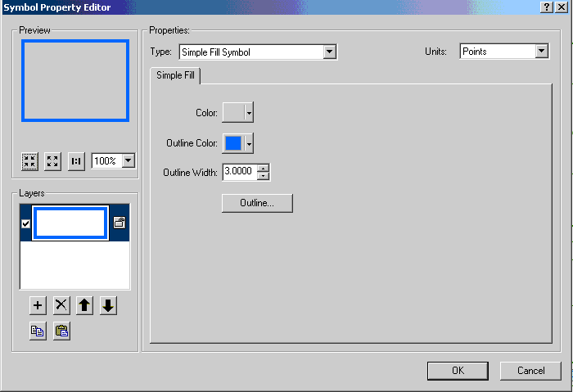Expand the fill Color picker arrow

[x=249, y=112]
